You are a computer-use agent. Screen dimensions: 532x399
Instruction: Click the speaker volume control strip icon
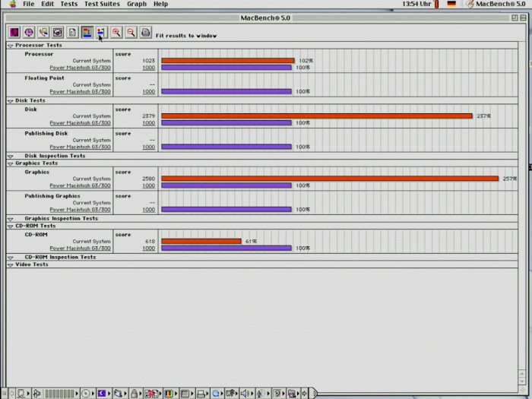click(245, 393)
